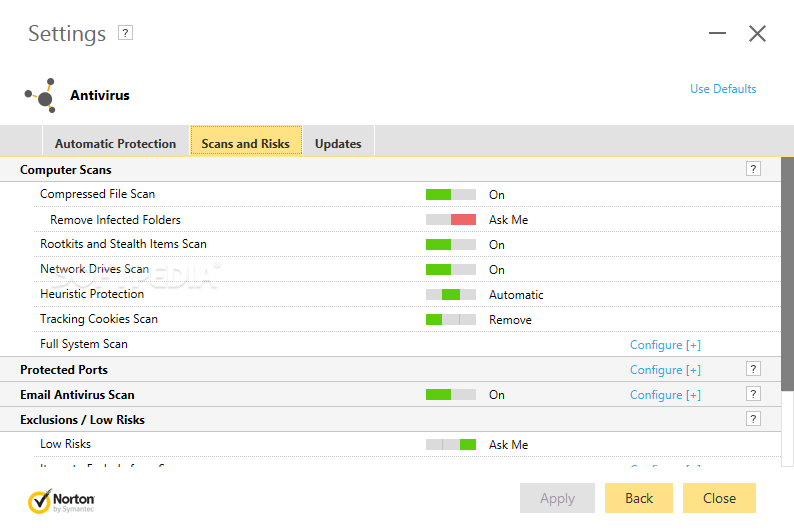Expand Email Antivirus Scan Configure [+]
This screenshot has width=794, height=530.
665,395
